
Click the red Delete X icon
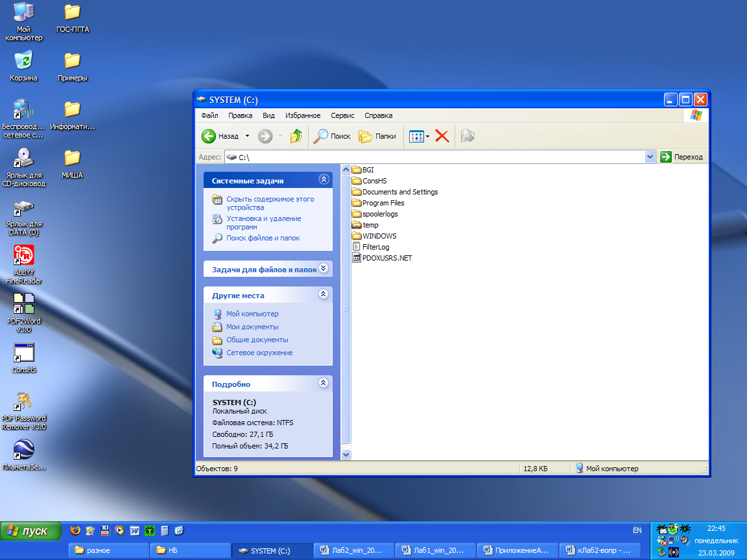click(442, 136)
